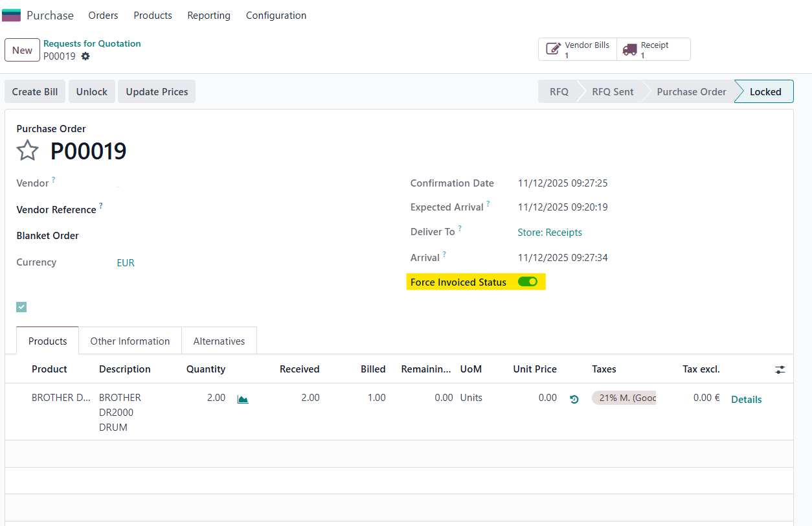Click the Unlock button
This screenshot has height=526, width=812.
click(x=91, y=92)
